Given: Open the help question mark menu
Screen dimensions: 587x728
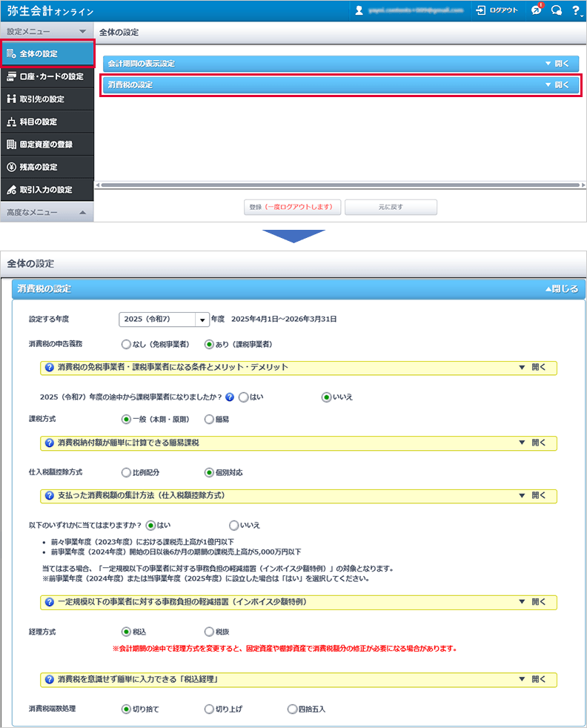Looking at the screenshot, I should pos(575,10).
